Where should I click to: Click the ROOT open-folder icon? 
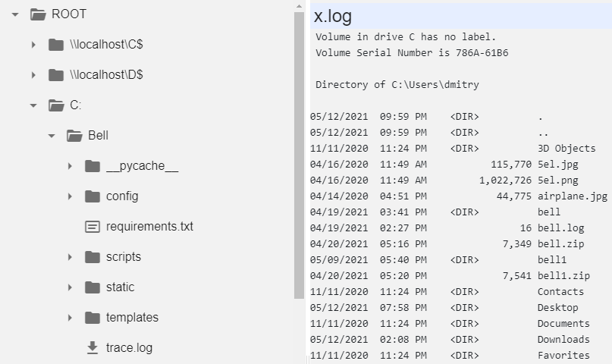coord(38,14)
